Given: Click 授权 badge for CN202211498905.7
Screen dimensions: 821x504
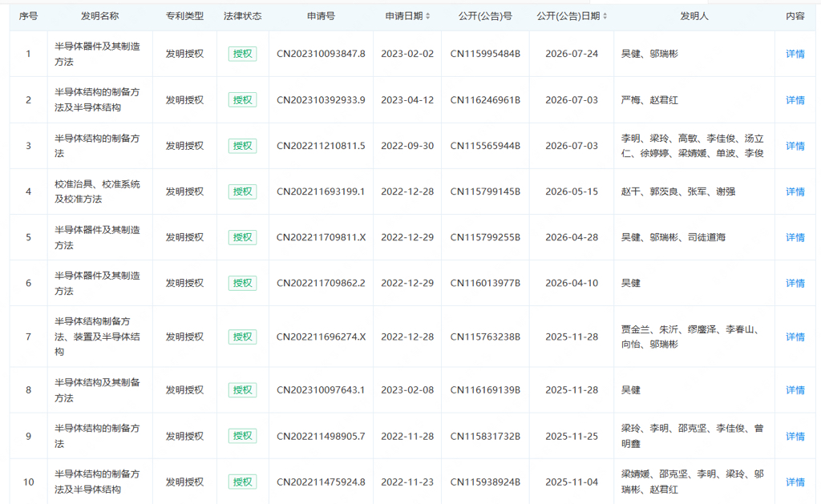Looking at the screenshot, I should pos(242,437).
